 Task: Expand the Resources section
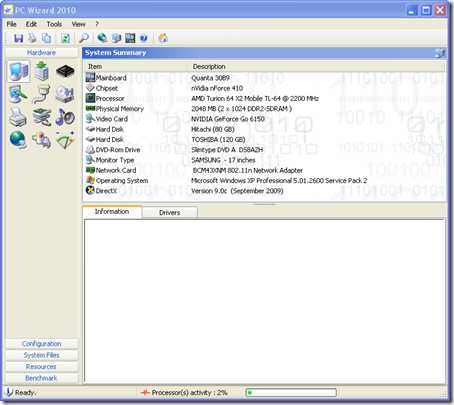click(42, 367)
